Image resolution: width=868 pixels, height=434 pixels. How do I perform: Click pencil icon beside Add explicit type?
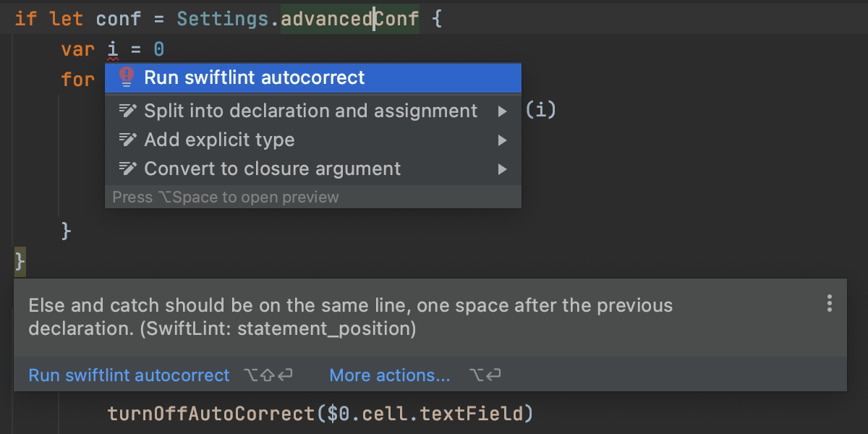point(127,140)
